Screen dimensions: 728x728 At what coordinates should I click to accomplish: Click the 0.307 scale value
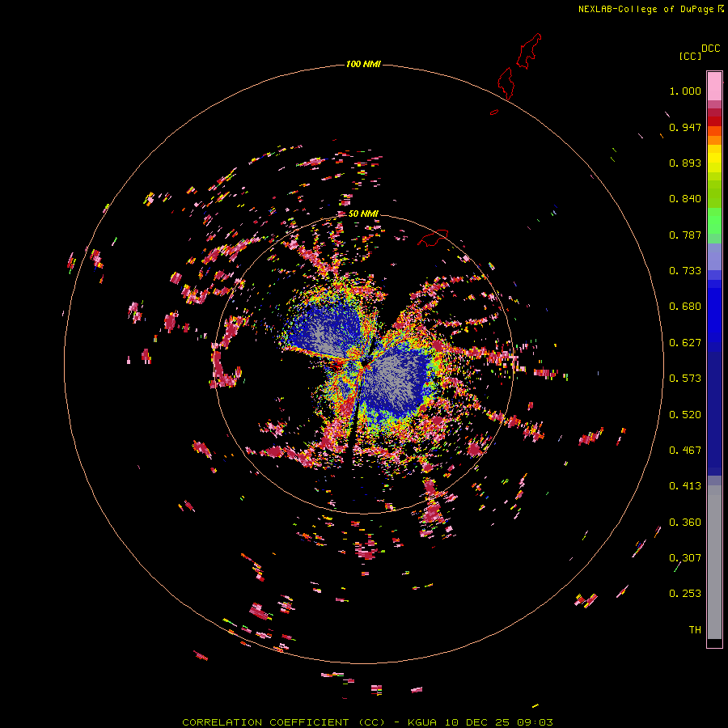[x=685, y=558]
